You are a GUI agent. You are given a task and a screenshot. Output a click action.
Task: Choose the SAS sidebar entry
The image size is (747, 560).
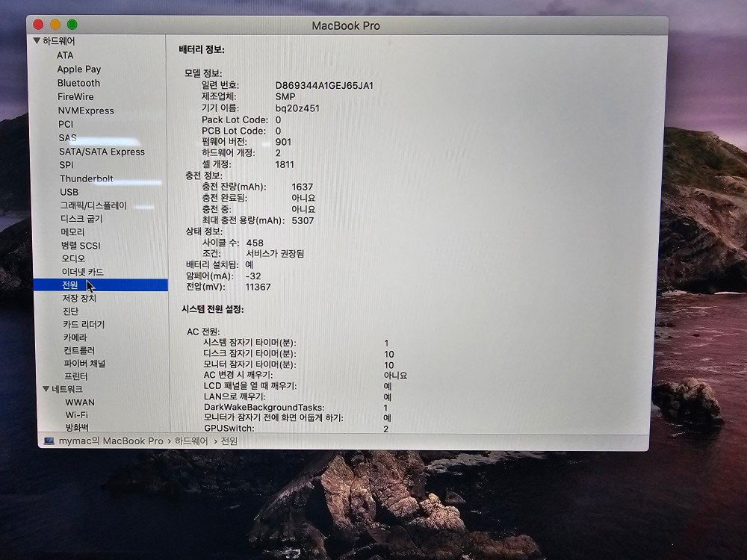tap(68, 137)
